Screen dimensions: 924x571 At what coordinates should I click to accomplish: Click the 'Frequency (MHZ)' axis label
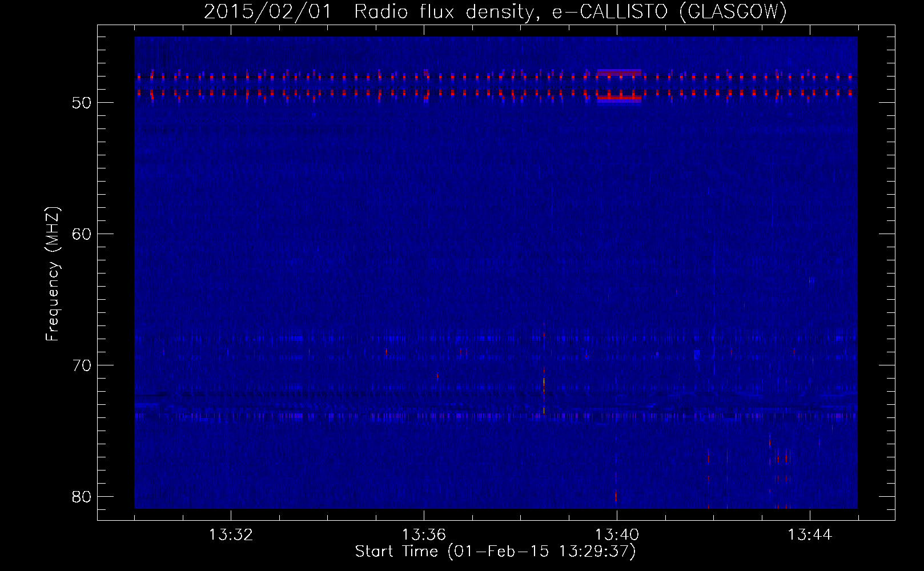[53, 274]
